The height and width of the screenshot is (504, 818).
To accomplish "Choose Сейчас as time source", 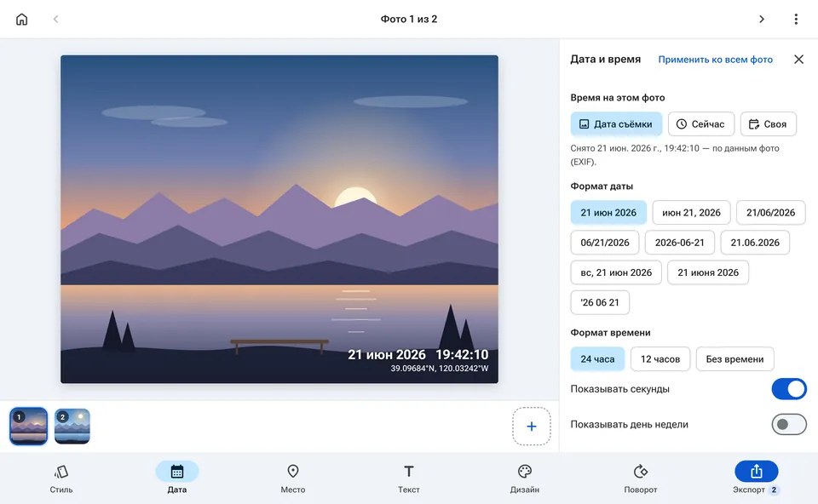I will pos(701,124).
